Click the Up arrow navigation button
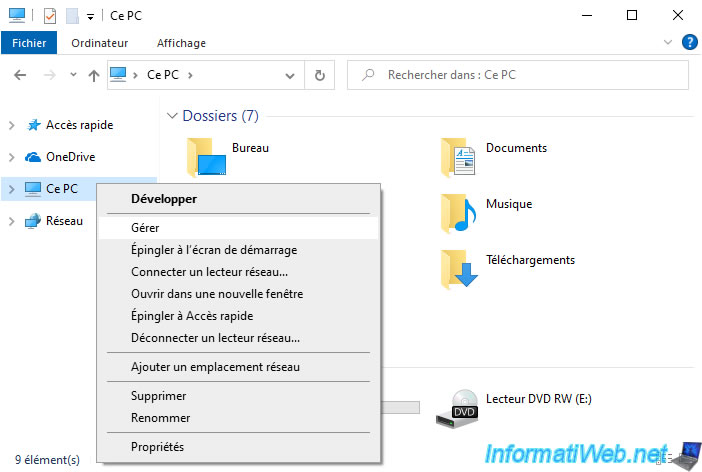 pyautogui.click(x=94, y=75)
